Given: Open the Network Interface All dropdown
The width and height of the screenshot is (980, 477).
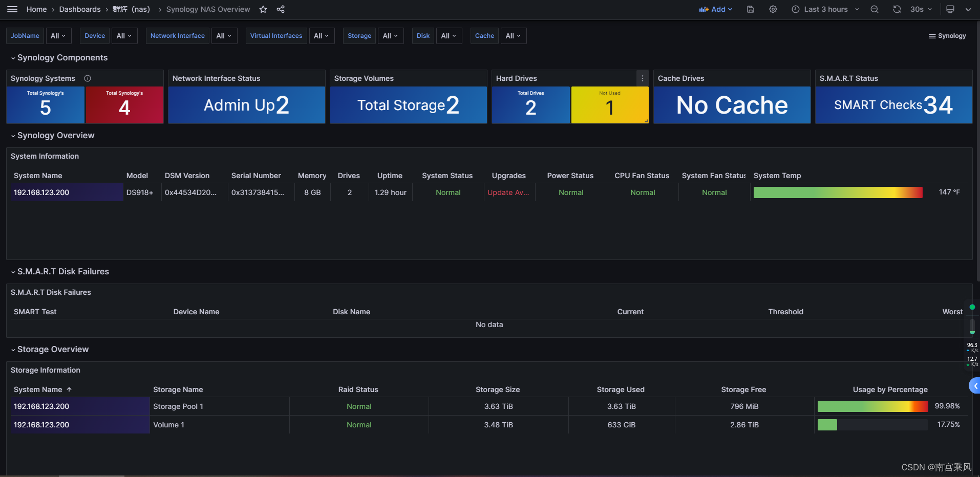Looking at the screenshot, I should point(224,36).
